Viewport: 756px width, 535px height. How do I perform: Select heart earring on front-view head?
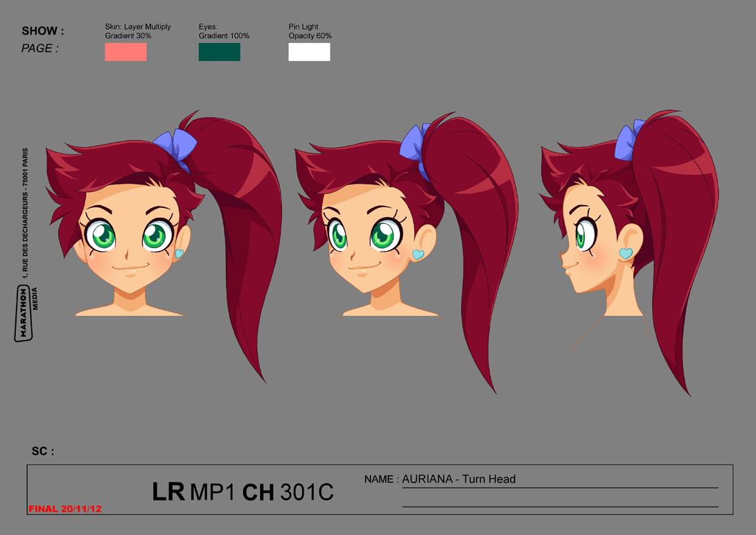179,254
